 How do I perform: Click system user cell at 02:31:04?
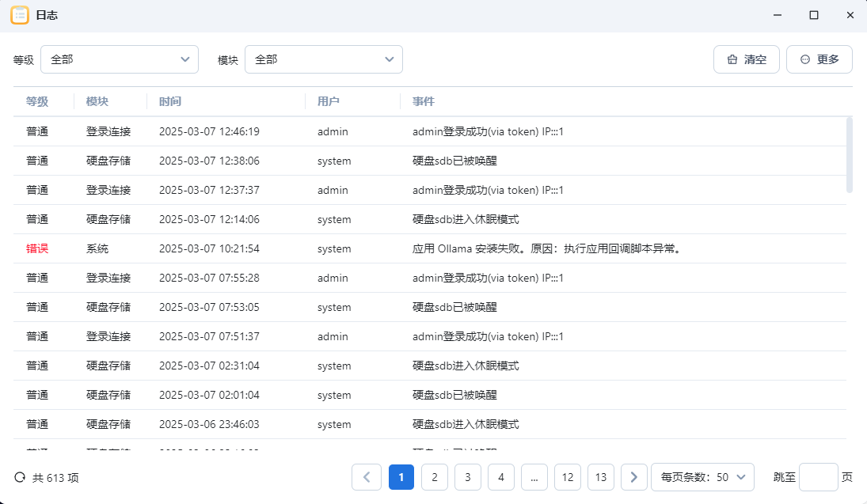coord(334,366)
